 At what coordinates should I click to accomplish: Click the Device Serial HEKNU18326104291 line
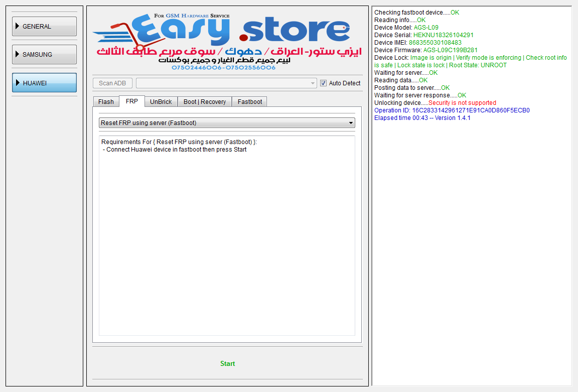[424, 35]
